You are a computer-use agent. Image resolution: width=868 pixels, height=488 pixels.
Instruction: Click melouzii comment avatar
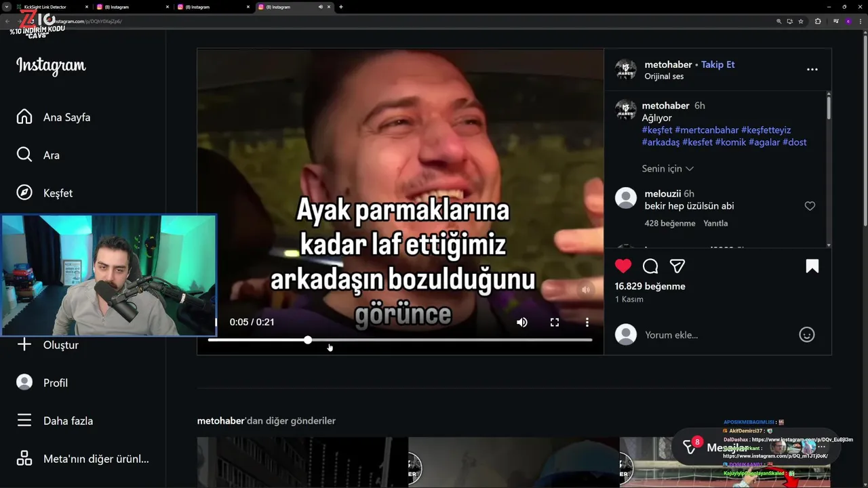click(x=626, y=198)
